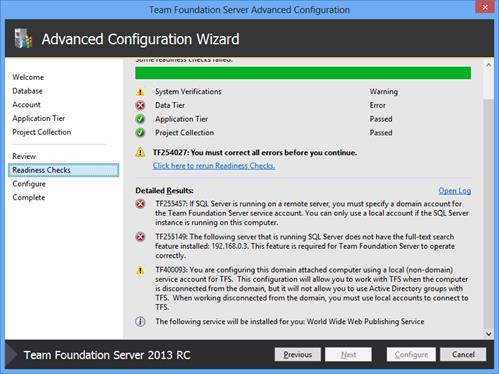Image resolution: width=499 pixels, height=374 pixels.
Task: Click the scroll up arrow
Action: (488, 65)
